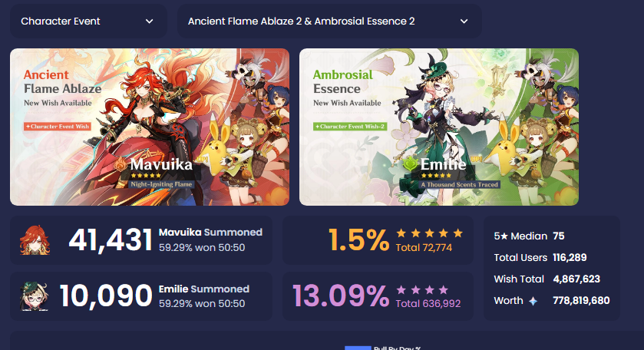Viewport: 644px width, 350px height.
Task: Click the chevron arrow on the Character Event selector
Action: 150,21
